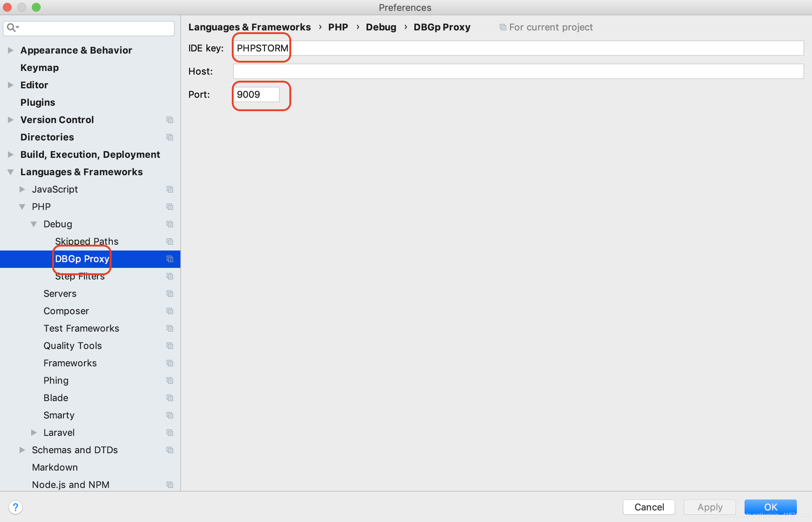Image resolution: width=812 pixels, height=522 pixels.
Task: Focus the Port input field
Action: point(256,94)
